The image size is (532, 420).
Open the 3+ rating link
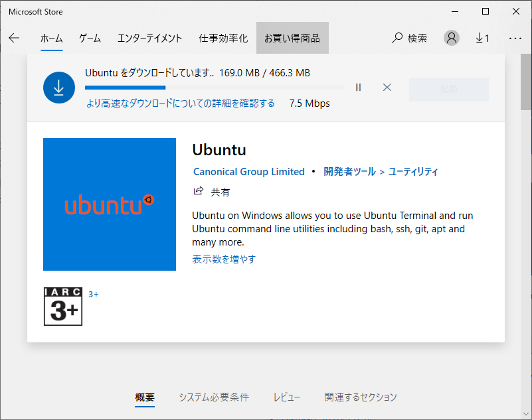click(93, 294)
